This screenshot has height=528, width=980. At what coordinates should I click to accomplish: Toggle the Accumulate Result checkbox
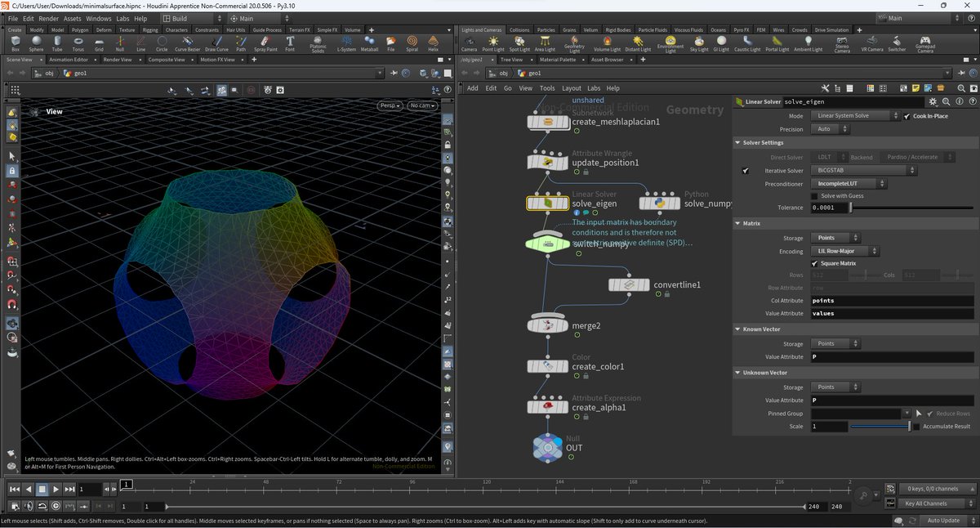tap(915, 427)
